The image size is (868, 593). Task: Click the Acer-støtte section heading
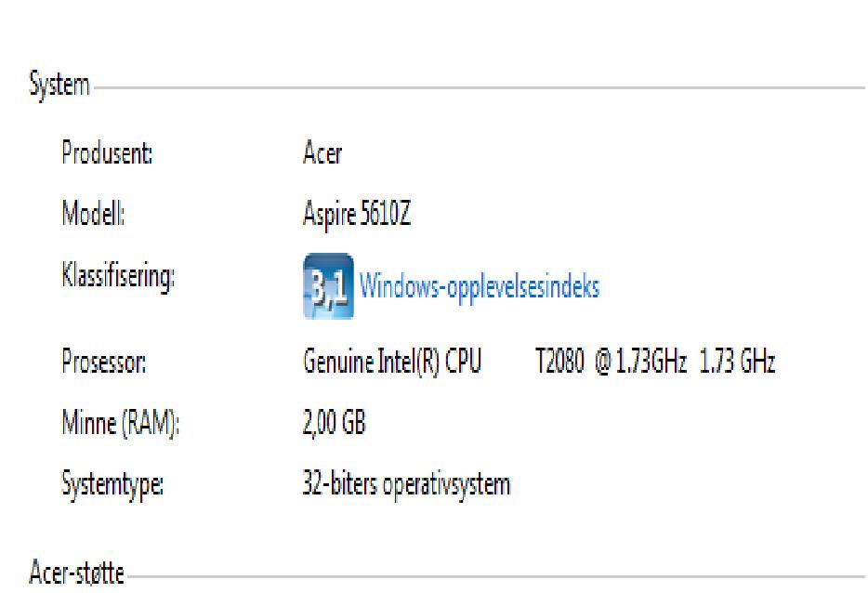[x=76, y=572]
